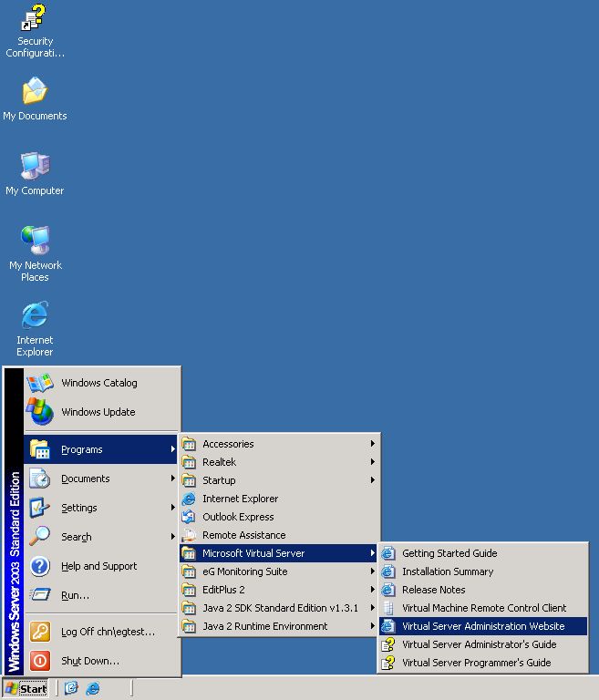Viewport: 599px width, 700px height.
Task: Click the Remote Assistance label
Action: pos(244,535)
